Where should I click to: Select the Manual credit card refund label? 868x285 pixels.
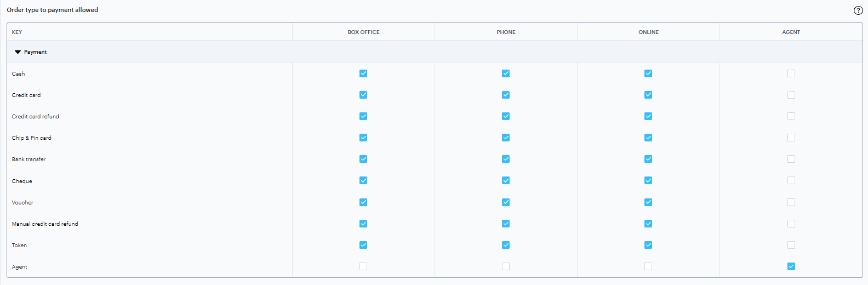pyautogui.click(x=45, y=224)
